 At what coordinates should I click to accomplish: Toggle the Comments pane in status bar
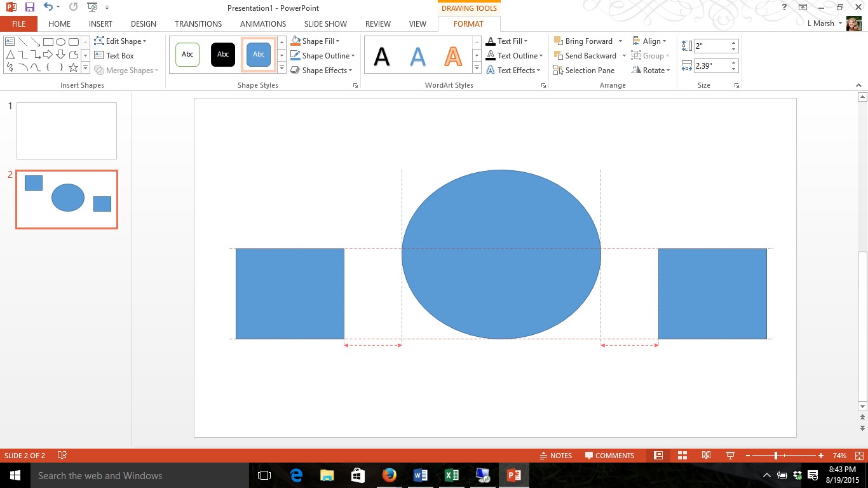click(x=609, y=456)
